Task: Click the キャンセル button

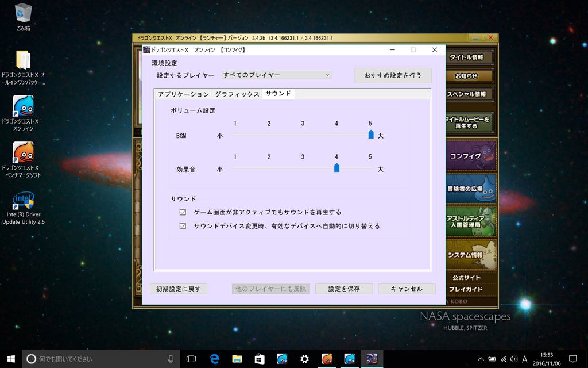Action: 407,289
